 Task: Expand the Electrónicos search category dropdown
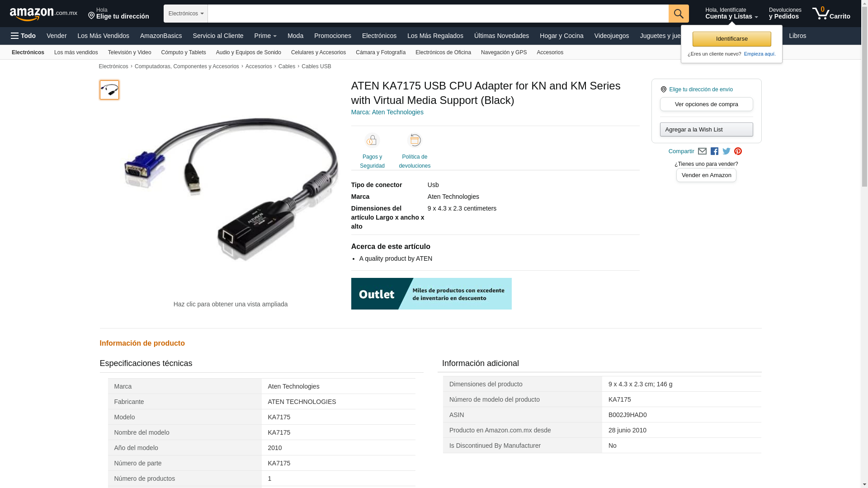[186, 14]
